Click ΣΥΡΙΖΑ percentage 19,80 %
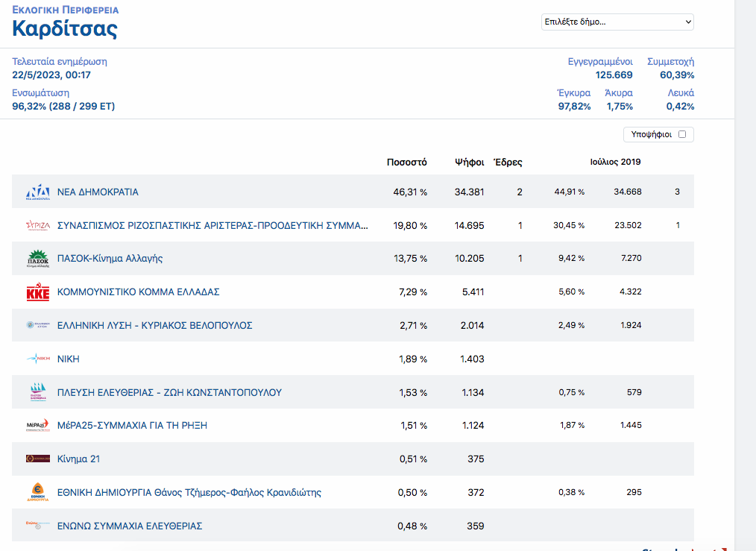The width and height of the screenshot is (756, 551). (410, 225)
